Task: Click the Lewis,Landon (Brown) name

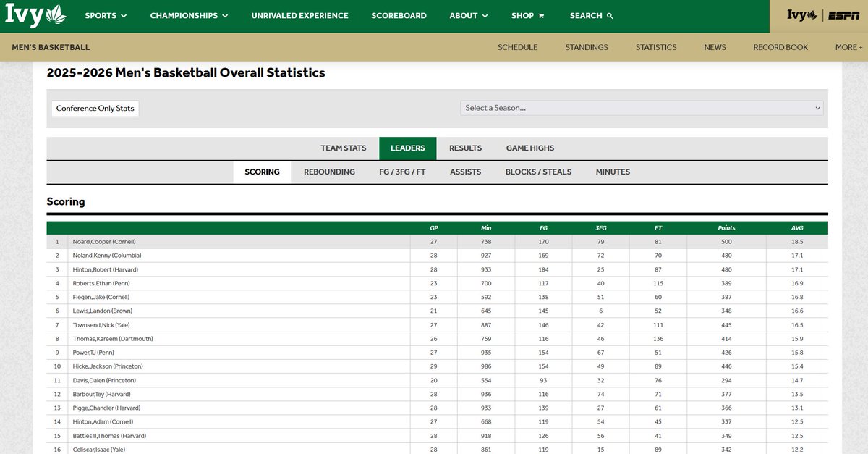Action: [103, 311]
